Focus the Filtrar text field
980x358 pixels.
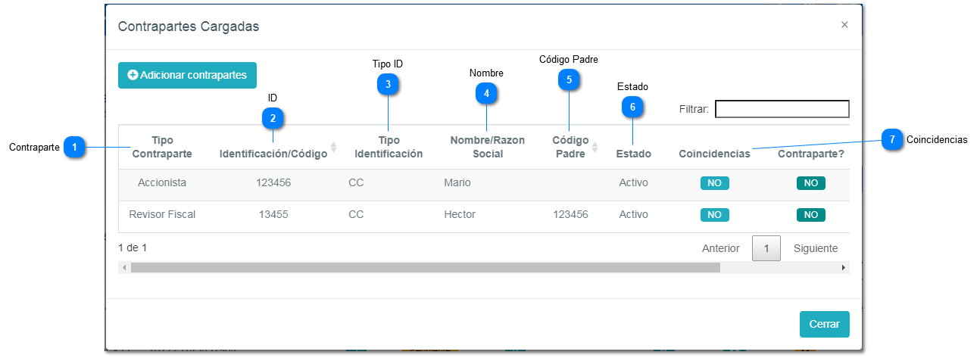point(782,109)
